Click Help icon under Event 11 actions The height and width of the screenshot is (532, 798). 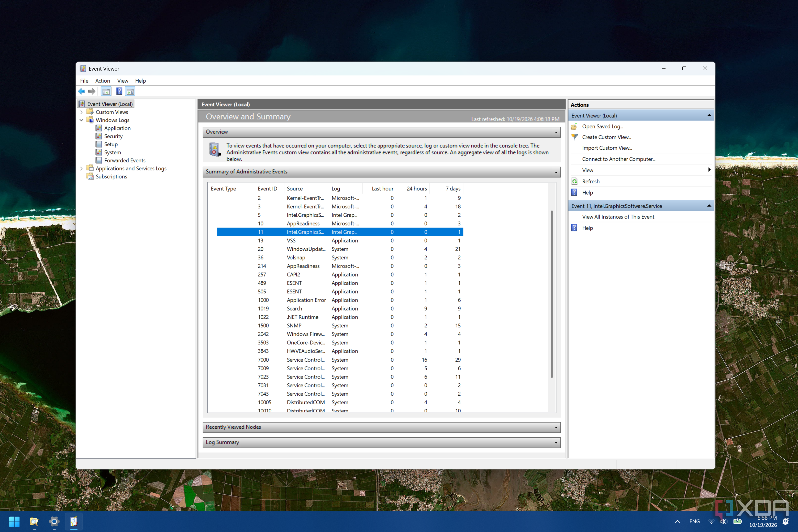tap(574, 228)
